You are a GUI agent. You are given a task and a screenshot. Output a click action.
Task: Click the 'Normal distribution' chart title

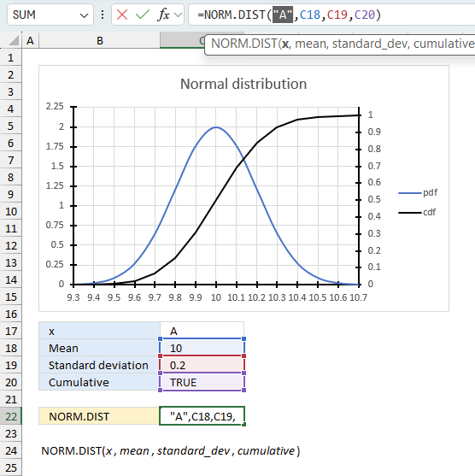(243, 84)
